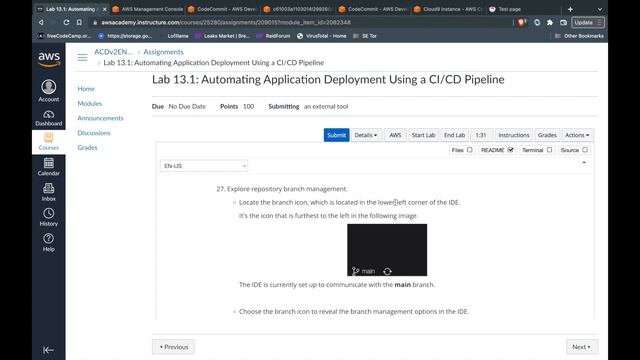Open a new browser tab

pyautogui.click(x=570, y=9)
